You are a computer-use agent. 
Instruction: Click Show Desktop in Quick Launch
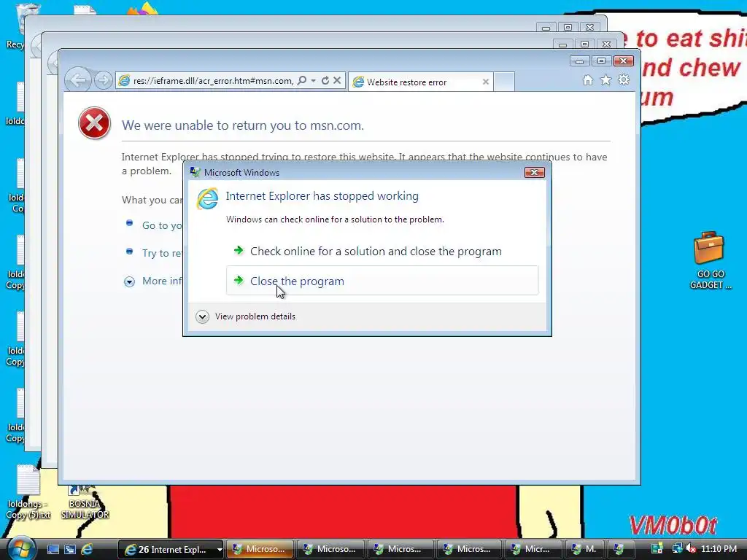(x=53, y=549)
